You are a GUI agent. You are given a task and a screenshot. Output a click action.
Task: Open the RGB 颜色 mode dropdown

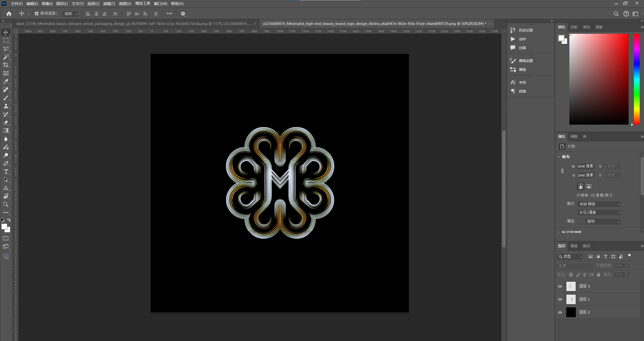point(599,204)
